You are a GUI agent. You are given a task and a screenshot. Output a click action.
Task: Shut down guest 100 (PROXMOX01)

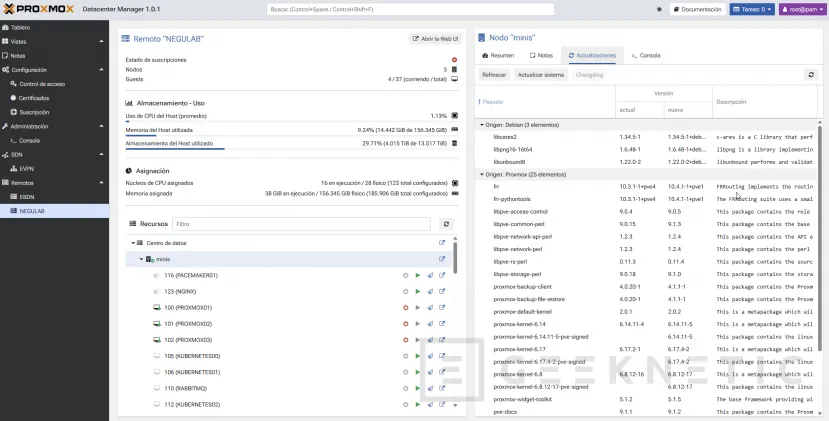[406, 308]
